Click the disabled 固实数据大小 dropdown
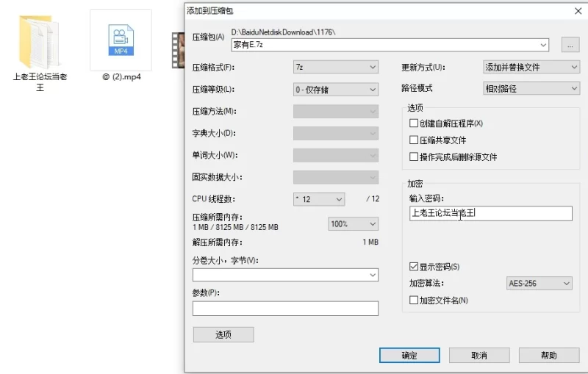This screenshot has width=588, height=374. [336, 177]
